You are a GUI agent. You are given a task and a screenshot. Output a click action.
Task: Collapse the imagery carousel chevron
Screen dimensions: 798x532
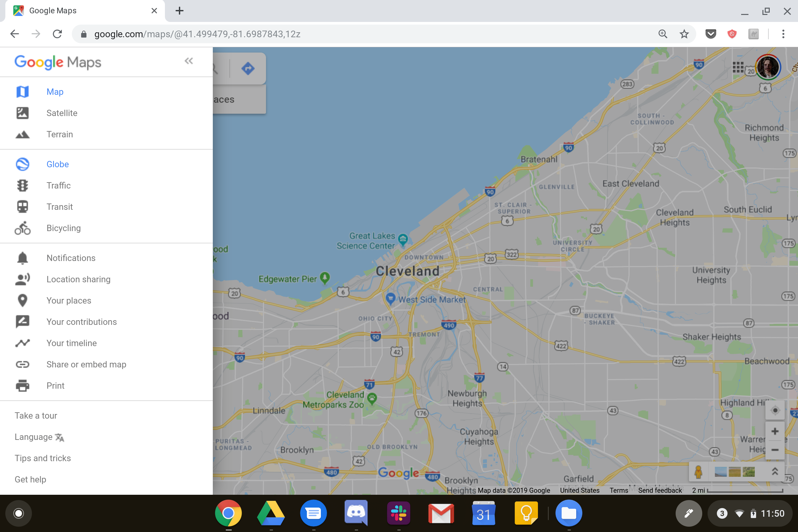pos(775,471)
